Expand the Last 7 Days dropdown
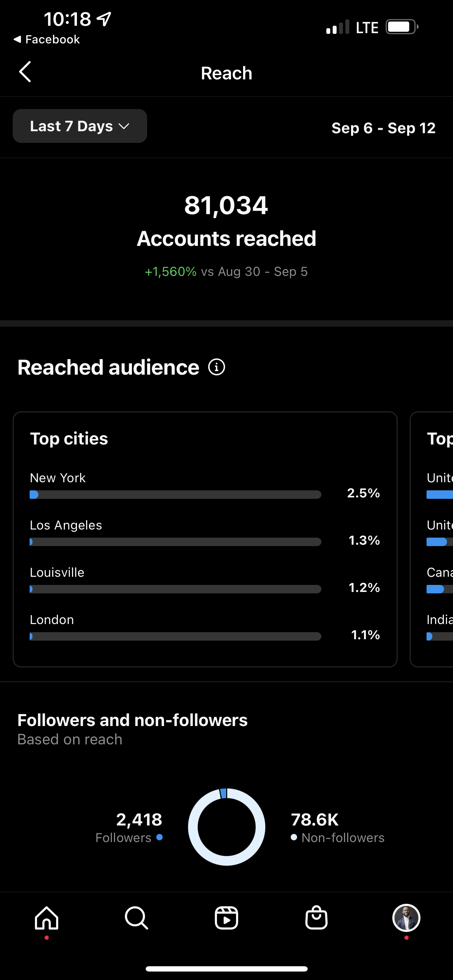 80,126
